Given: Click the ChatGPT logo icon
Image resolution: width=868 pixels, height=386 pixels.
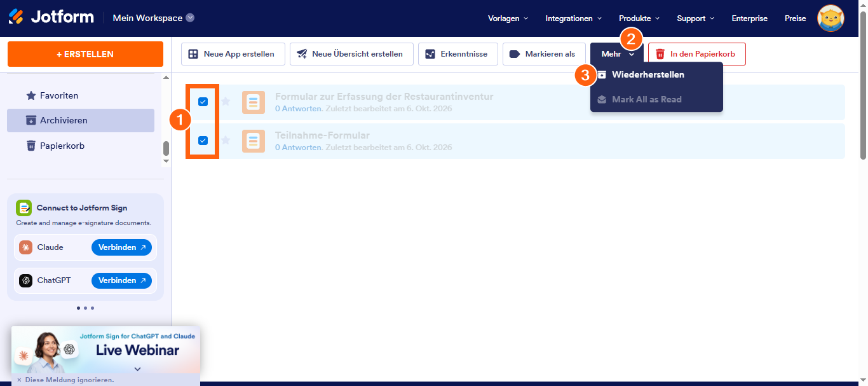Looking at the screenshot, I should coord(25,280).
